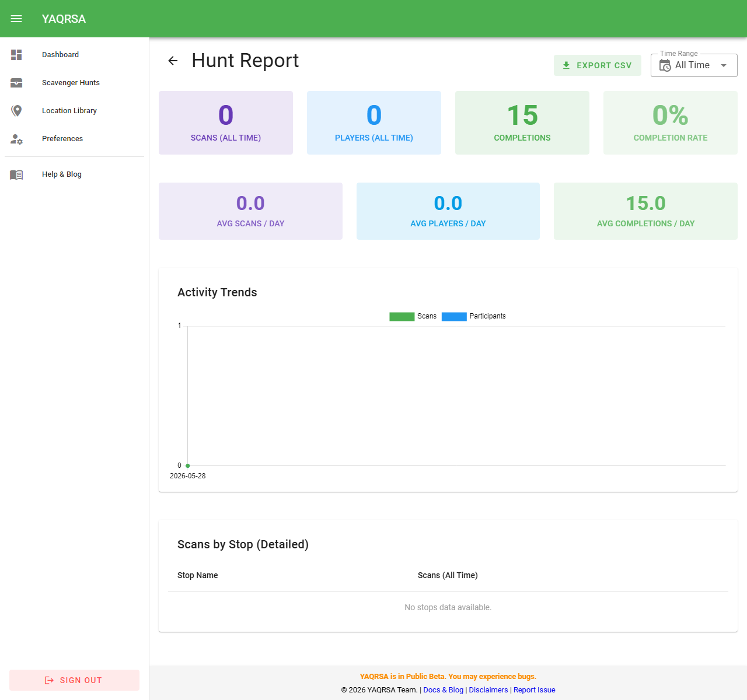Image resolution: width=747 pixels, height=700 pixels.
Task: Toggle the green Scans legend swatch
Action: point(402,317)
